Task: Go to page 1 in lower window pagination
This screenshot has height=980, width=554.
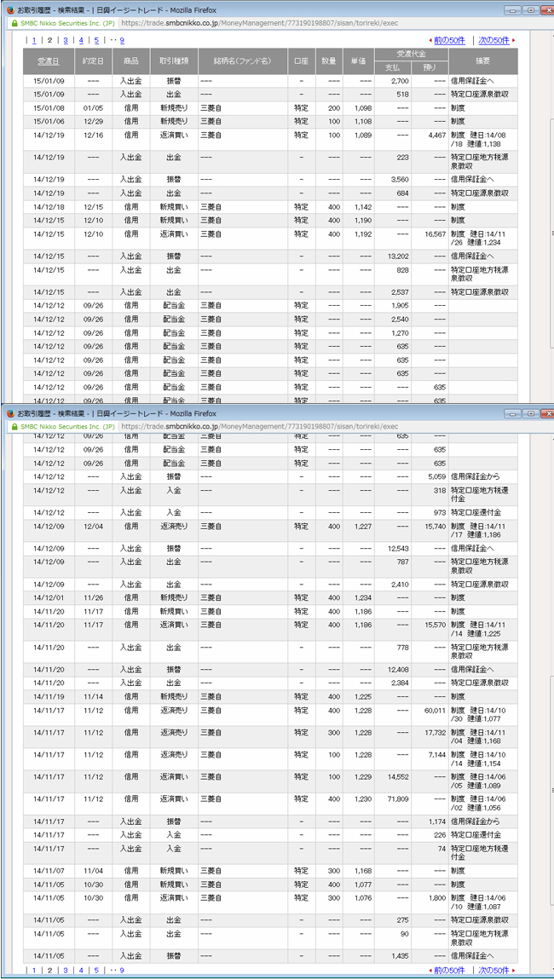Action: pyautogui.click(x=34, y=970)
